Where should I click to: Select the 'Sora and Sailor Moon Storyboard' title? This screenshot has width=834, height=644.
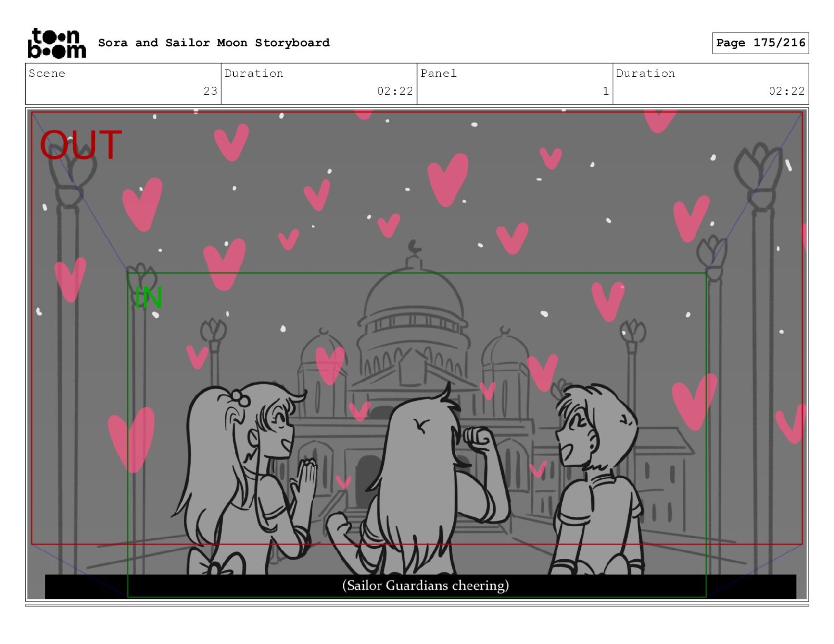point(214,43)
